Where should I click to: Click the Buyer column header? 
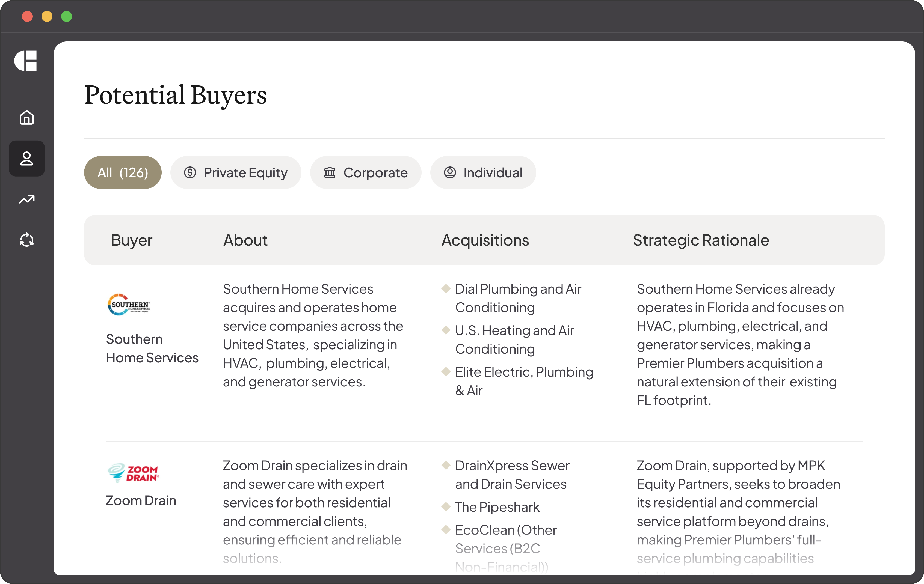(132, 240)
